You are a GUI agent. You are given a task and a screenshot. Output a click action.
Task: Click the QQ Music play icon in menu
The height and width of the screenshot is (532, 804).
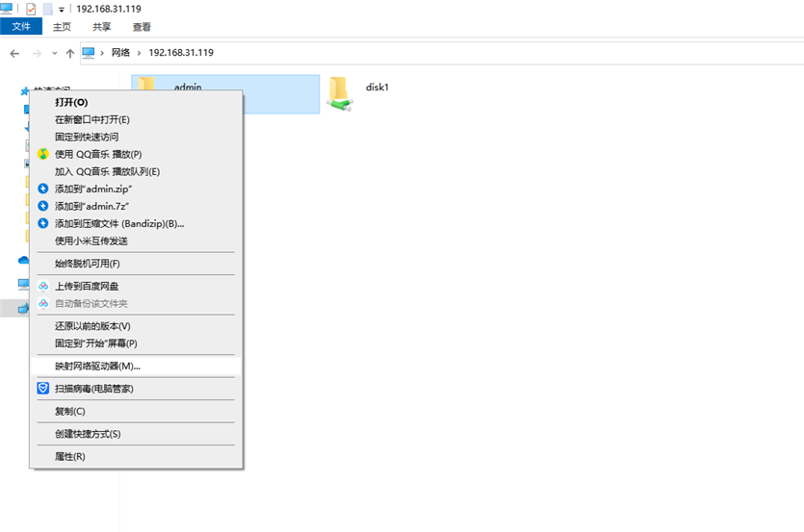[x=42, y=154]
